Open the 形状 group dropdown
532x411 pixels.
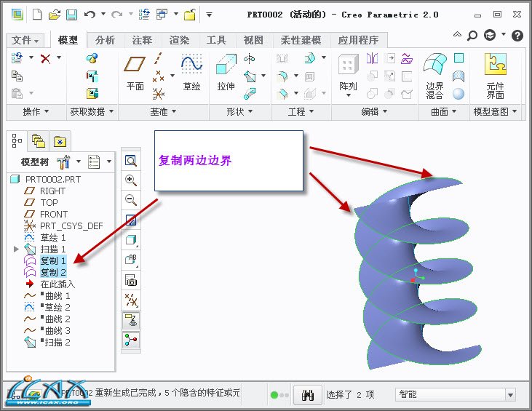pyautogui.click(x=239, y=111)
